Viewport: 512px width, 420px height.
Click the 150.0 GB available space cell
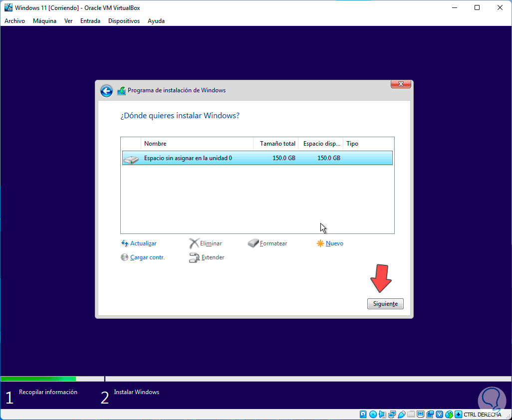[x=329, y=158]
